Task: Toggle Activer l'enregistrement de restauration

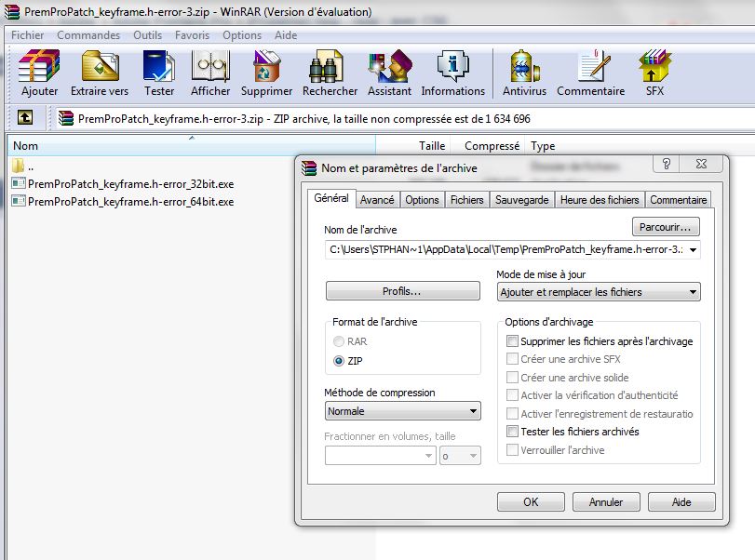Action: [512, 413]
